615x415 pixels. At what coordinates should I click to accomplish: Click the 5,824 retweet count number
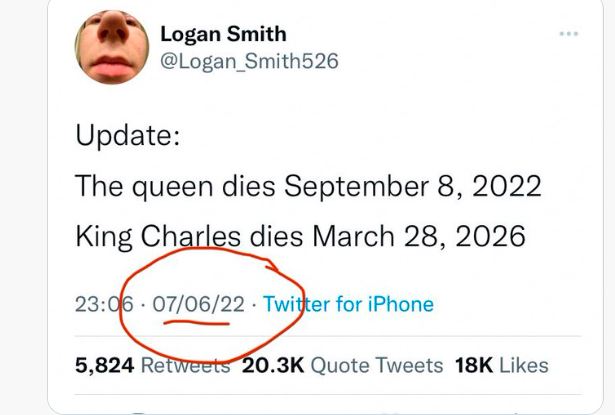coord(103,366)
